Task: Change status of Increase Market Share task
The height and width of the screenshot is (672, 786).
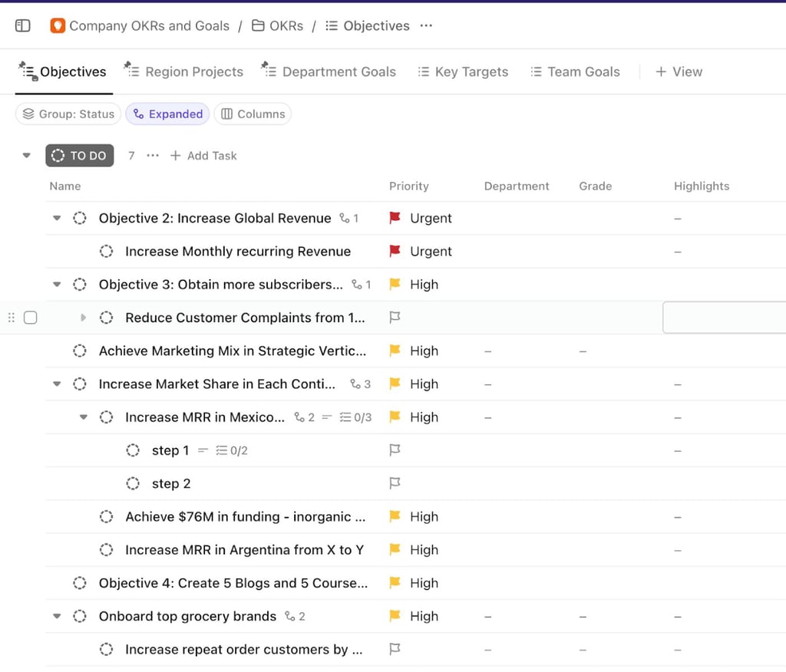Action: pos(80,384)
